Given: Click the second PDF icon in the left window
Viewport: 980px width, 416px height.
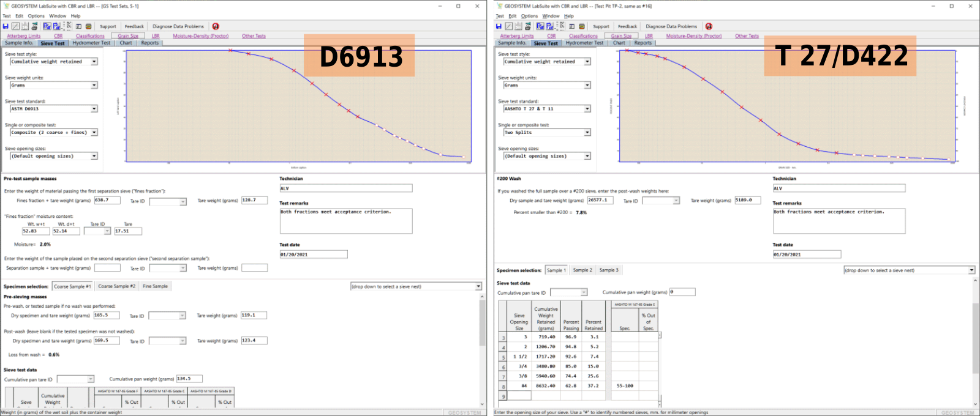Looking at the screenshot, I should point(56,26).
